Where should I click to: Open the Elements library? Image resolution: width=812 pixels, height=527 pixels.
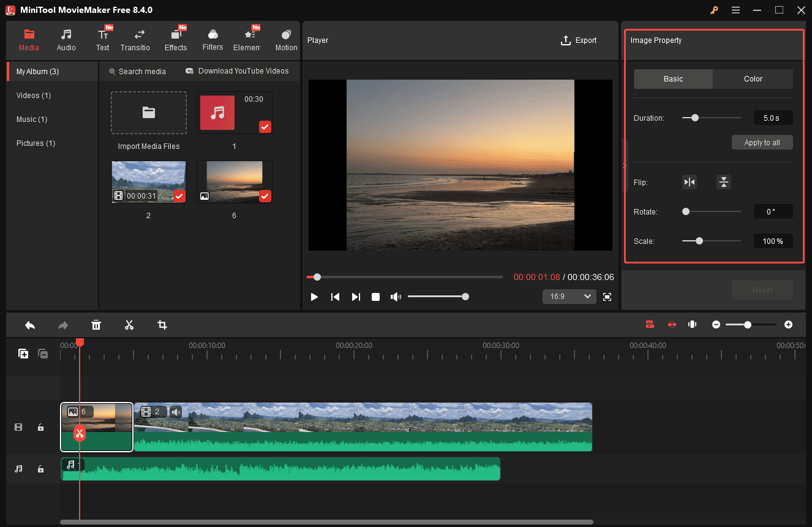pyautogui.click(x=247, y=39)
